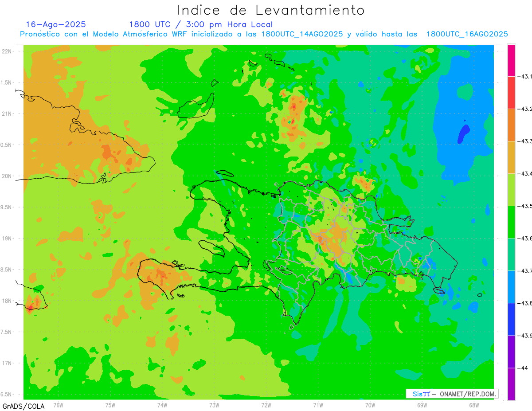This screenshot has width=532, height=411.
Task: Click the title "Indice de Levantamiento"
Action: (x=271, y=10)
